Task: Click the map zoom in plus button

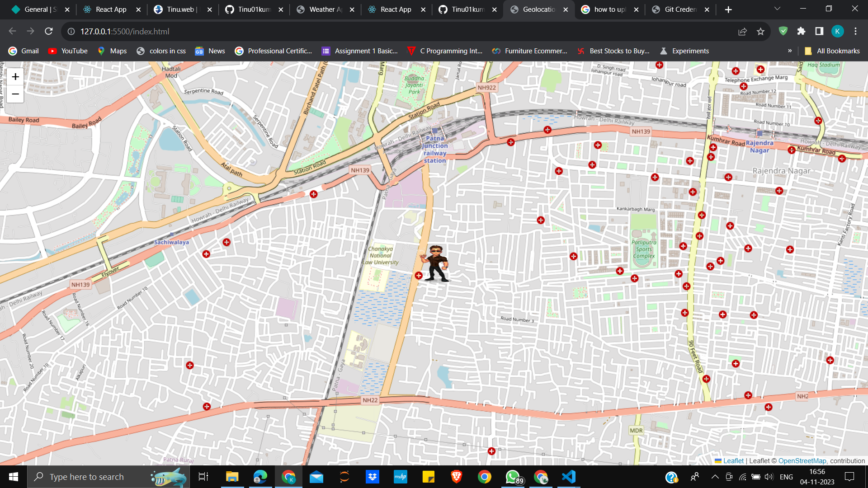Action: (15, 77)
